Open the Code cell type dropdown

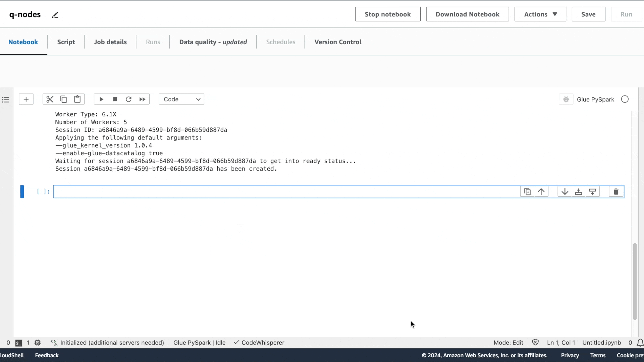click(181, 99)
